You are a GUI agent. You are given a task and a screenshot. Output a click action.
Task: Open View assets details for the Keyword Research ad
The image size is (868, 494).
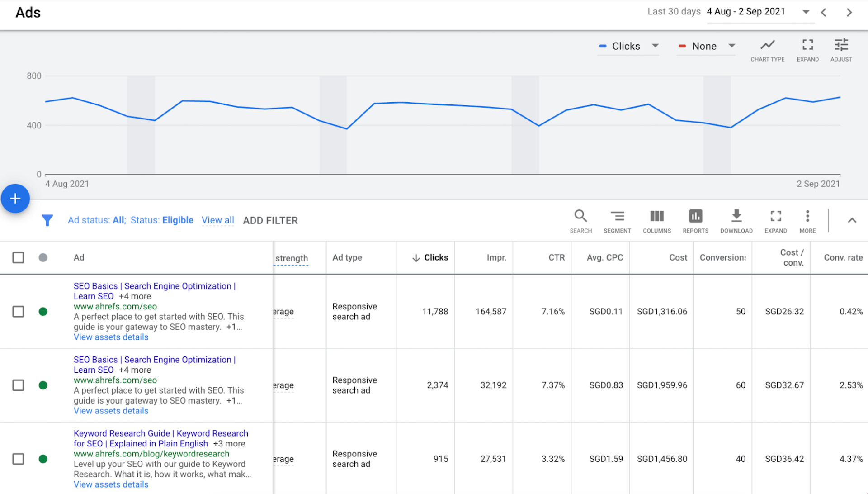111,484
